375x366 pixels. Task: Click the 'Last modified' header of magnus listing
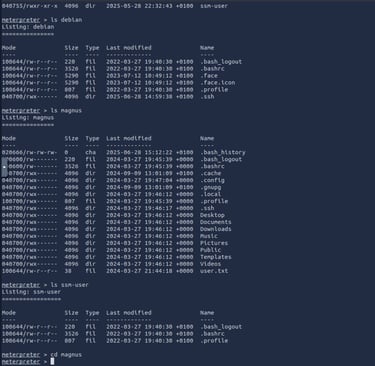[129, 138]
